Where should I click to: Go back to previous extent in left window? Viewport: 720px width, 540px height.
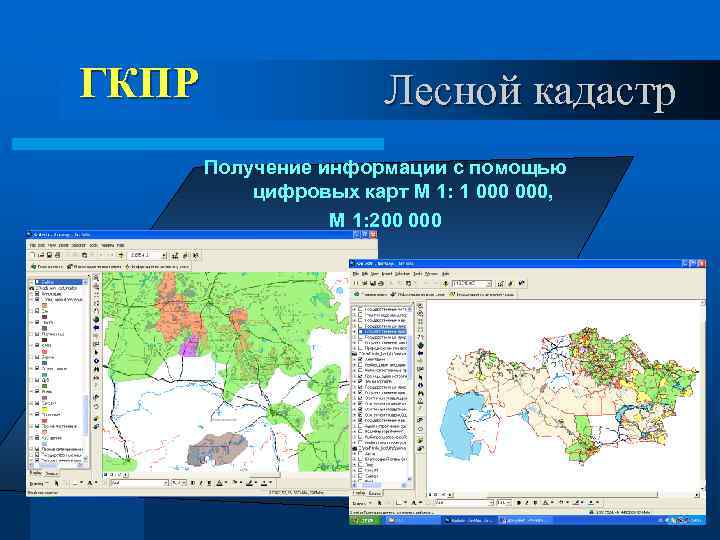point(96,327)
